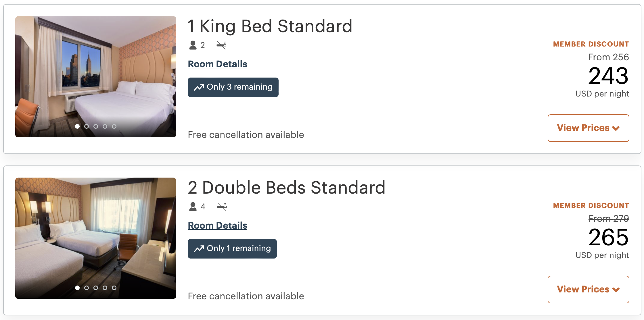Open the Double Beds room photo
644x320 pixels.
click(96, 238)
